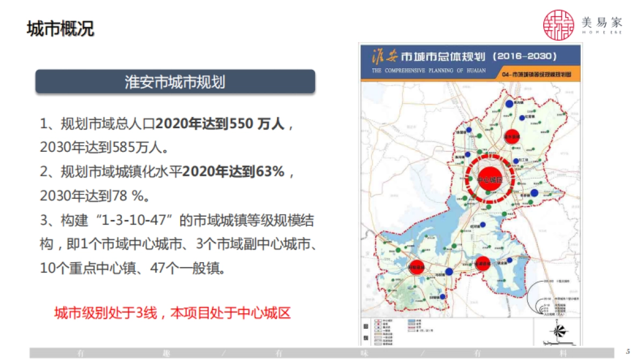Click the English subtitle COMPREHENSIVE PLANNING OF HUAIAN
This screenshot has height=362, width=644.
[x=428, y=70]
